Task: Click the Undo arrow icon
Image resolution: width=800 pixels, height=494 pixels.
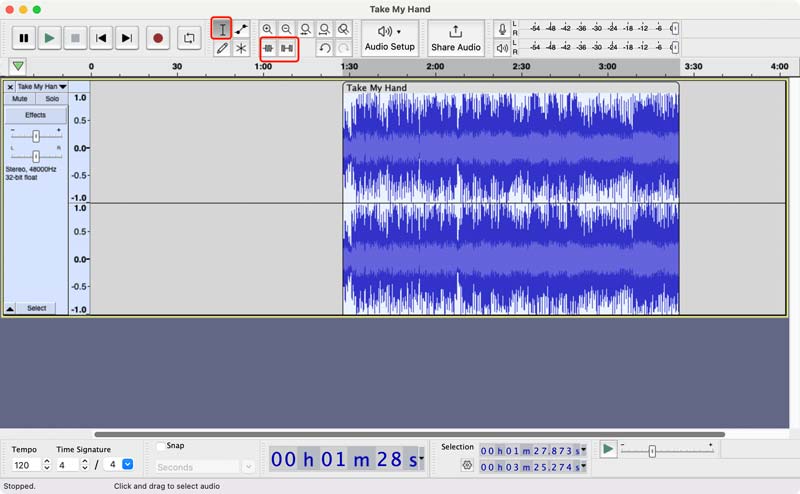Action: 324,48
